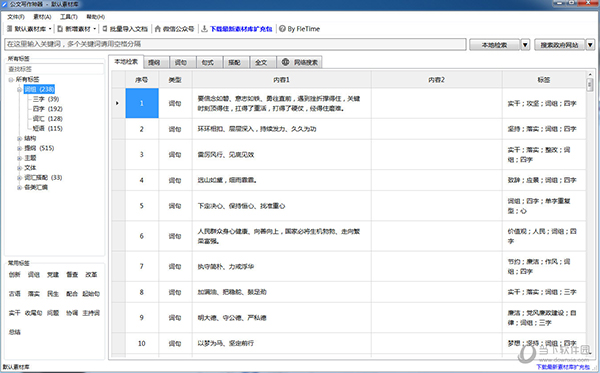Click the row pointer arrow beside row 1

tap(117, 103)
